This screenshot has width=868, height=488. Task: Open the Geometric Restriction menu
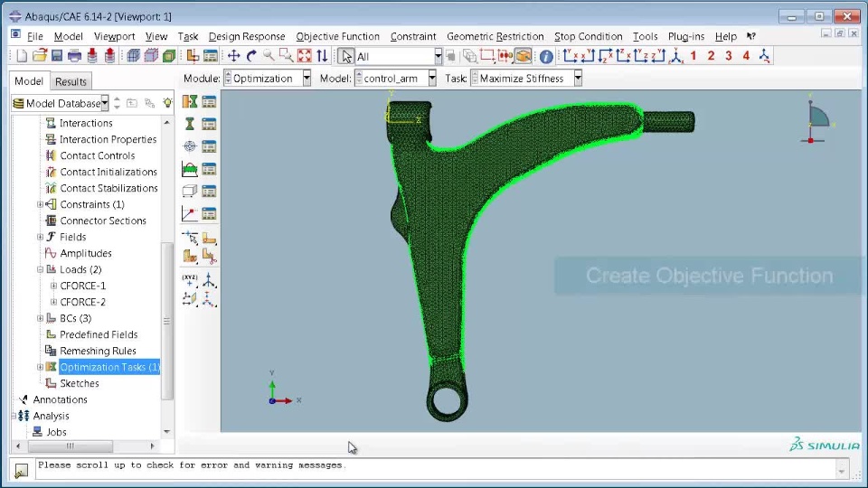495,36
